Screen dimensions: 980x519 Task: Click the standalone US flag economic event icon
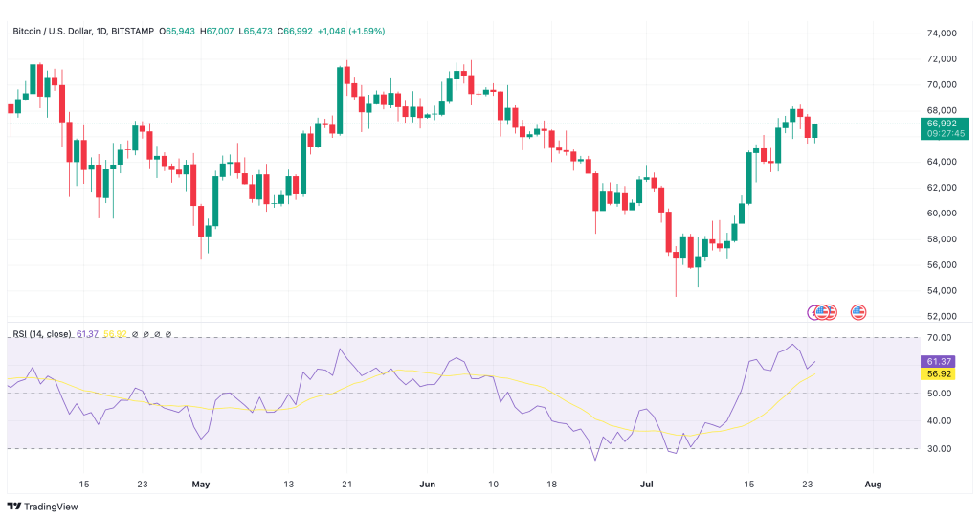858,312
